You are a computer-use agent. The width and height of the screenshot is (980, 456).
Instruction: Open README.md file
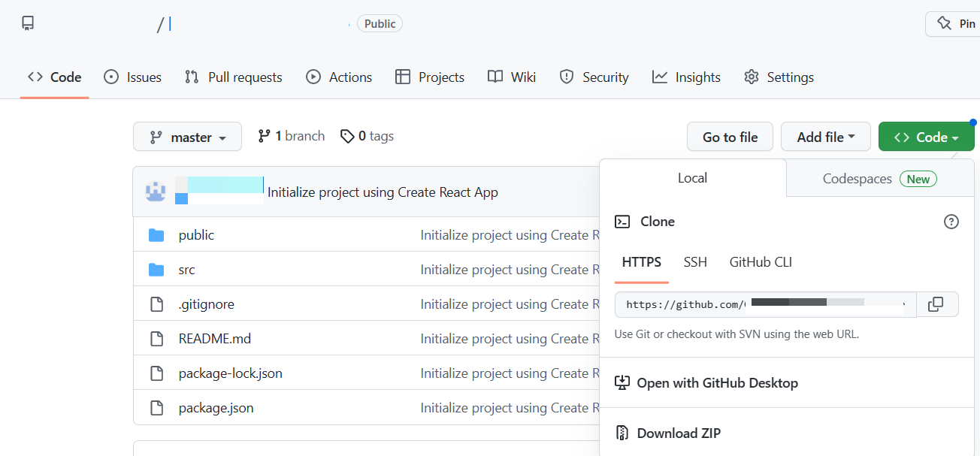pyautogui.click(x=215, y=339)
